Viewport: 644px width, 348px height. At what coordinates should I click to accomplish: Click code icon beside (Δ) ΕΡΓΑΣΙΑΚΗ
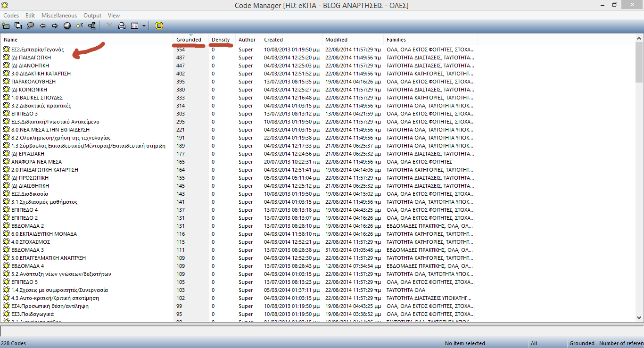point(7,154)
